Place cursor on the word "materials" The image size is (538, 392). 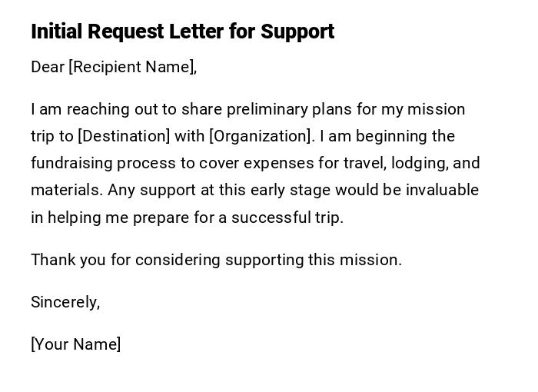click(x=65, y=190)
